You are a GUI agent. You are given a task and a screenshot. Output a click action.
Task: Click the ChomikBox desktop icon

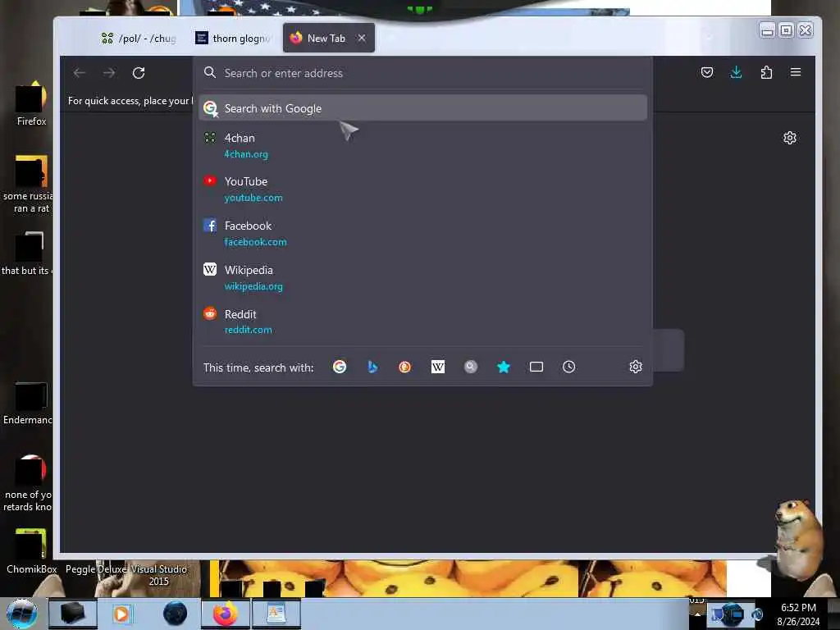[x=31, y=551]
